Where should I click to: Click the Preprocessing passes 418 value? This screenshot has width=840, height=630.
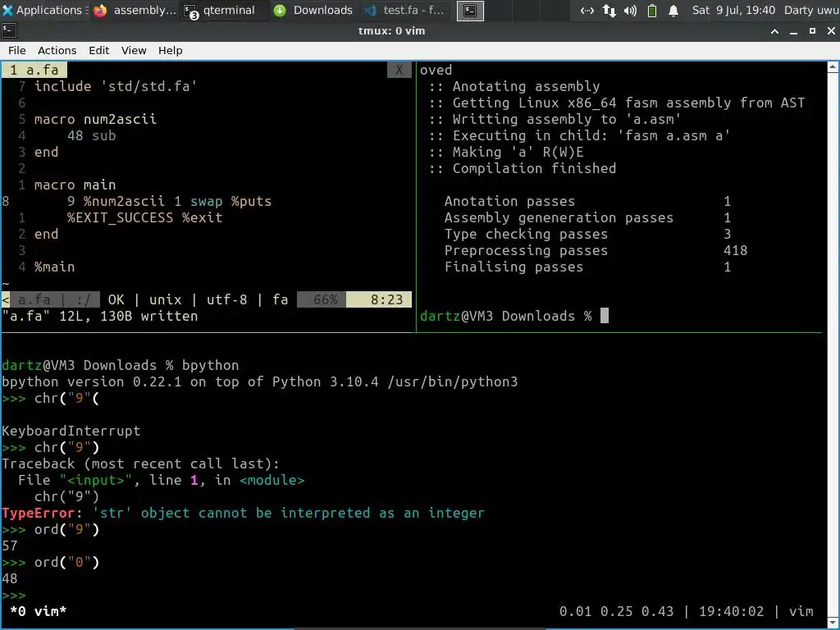pos(735,250)
